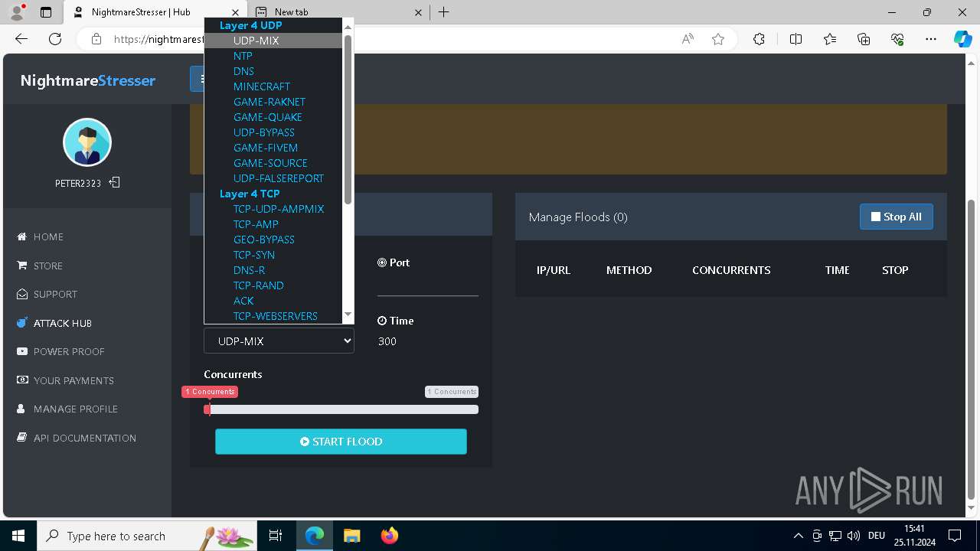Select UDP-FALSEREPORT in the list
The image size is (980, 551).
(x=273, y=178)
